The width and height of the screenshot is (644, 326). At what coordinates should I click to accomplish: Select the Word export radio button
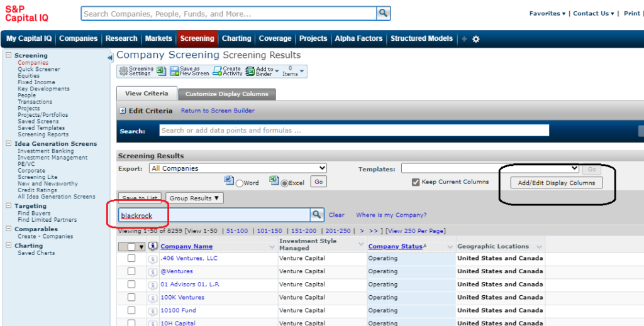(x=239, y=183)
